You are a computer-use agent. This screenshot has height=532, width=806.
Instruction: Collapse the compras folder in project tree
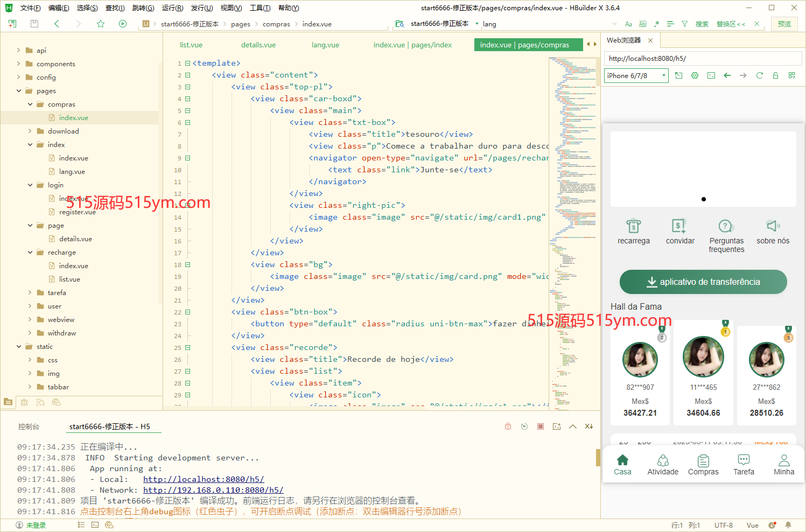click(x=31, y=104)
